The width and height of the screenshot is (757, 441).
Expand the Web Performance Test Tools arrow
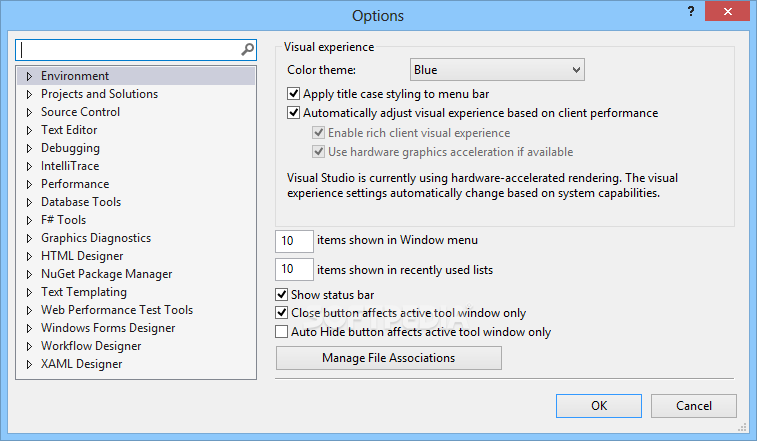click(x=29, y=310)
